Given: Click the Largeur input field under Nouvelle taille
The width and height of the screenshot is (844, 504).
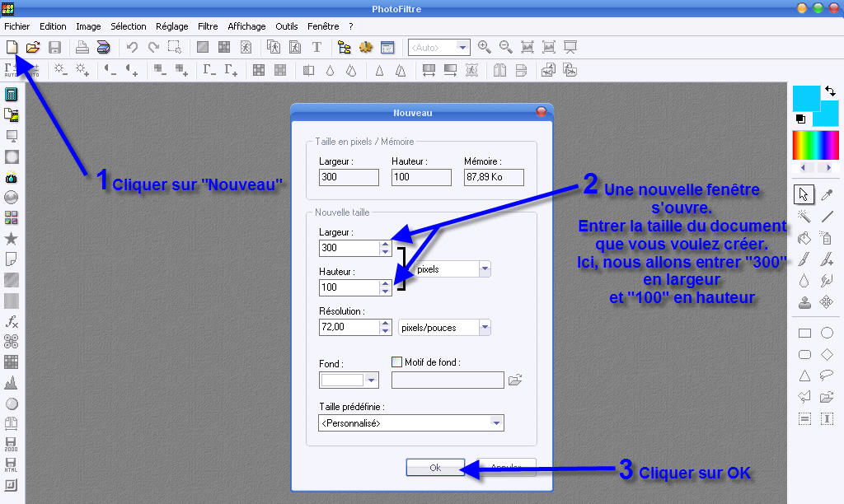Looking at the screenshot, I should click(348, 248).
